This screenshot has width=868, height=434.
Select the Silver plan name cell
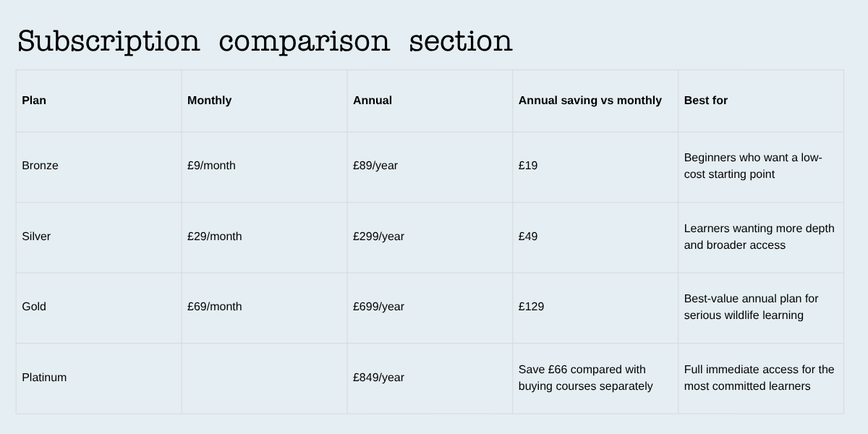[x=36, y=237]
